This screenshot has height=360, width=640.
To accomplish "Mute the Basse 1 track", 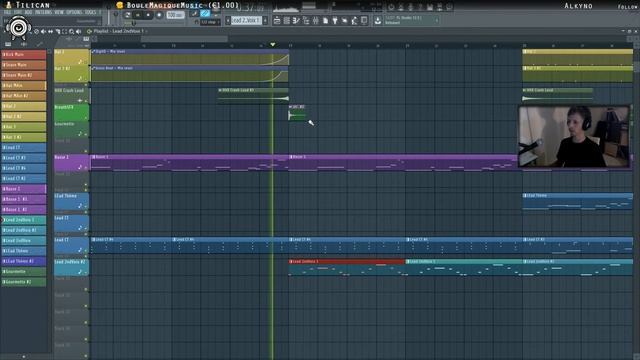I will (86, 168).
